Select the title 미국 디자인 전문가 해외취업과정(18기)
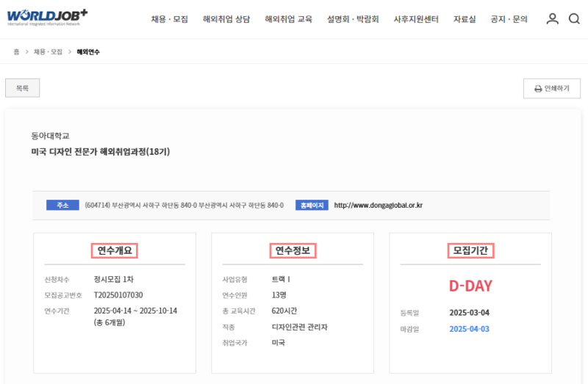The image size is (588, 384). 101,152
